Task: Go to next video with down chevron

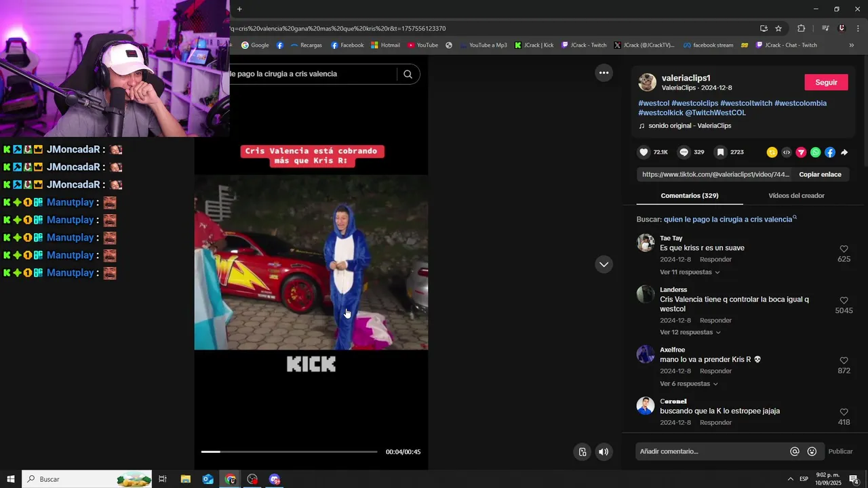Action: (604, 264)
